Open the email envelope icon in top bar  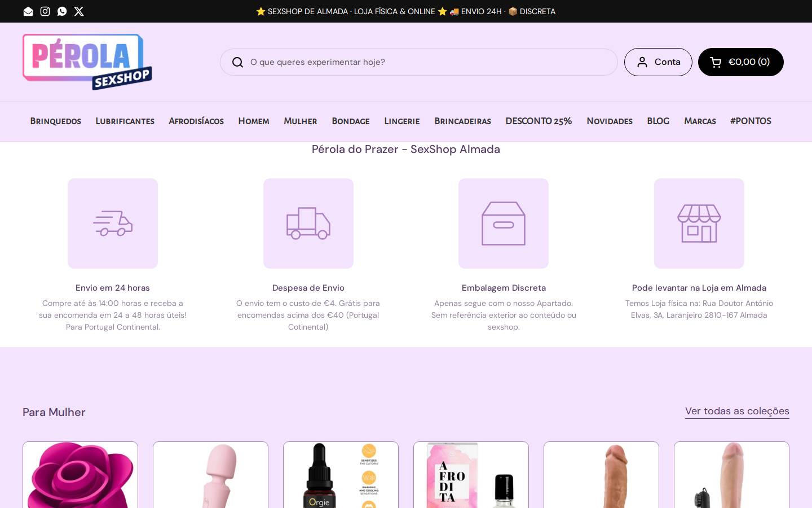point(28,11)
